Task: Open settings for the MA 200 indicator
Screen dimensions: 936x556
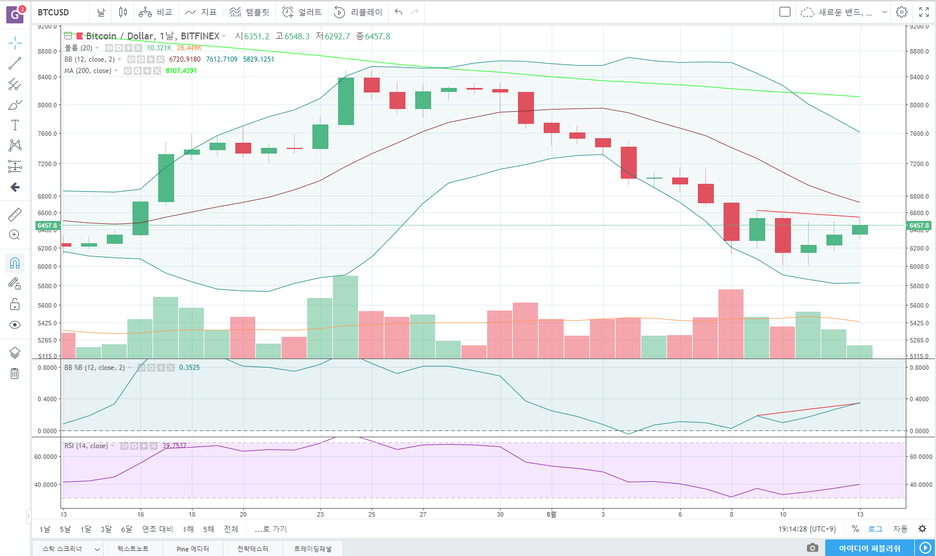Action: coord(137,70)
